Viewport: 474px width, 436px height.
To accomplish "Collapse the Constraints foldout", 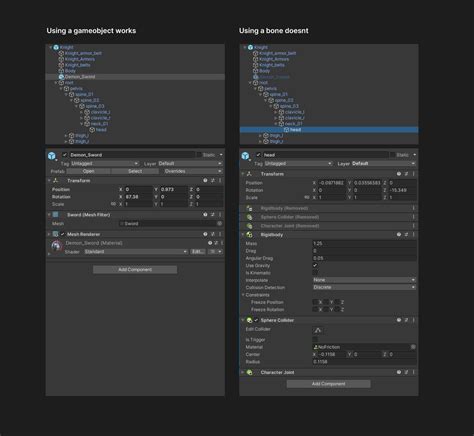I will point(243,295).
